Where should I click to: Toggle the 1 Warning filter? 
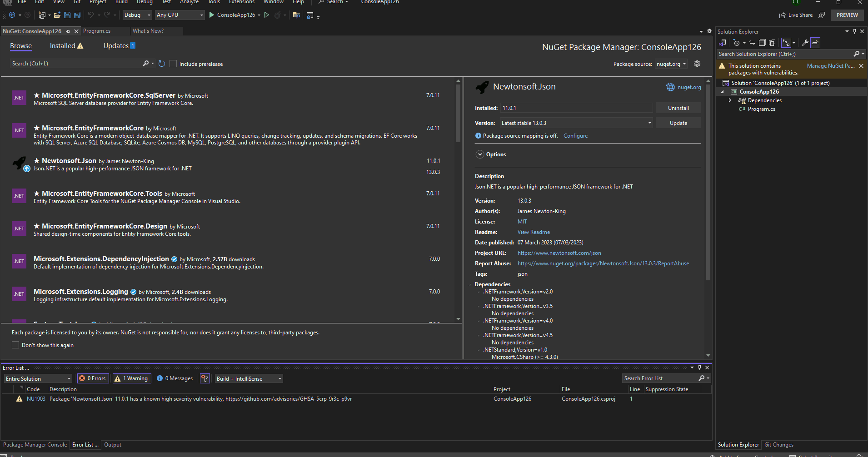[x=131, y=378]
